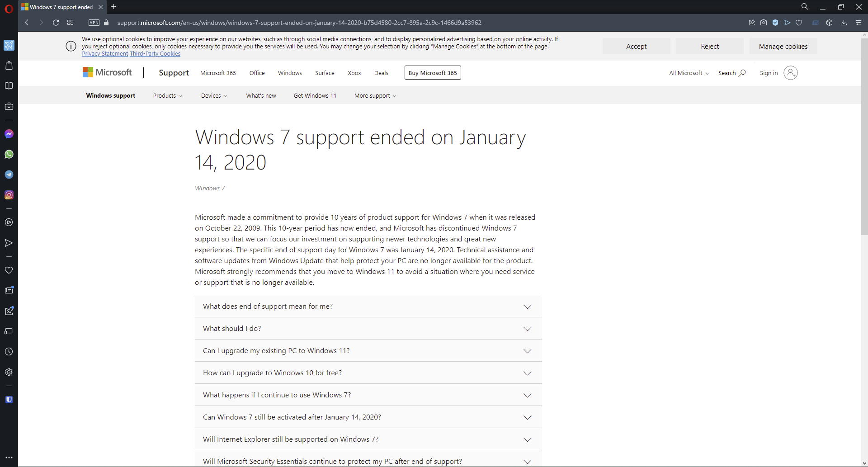Open the More support dropdown
Screen dimensions: 868x467
[375, 96]
